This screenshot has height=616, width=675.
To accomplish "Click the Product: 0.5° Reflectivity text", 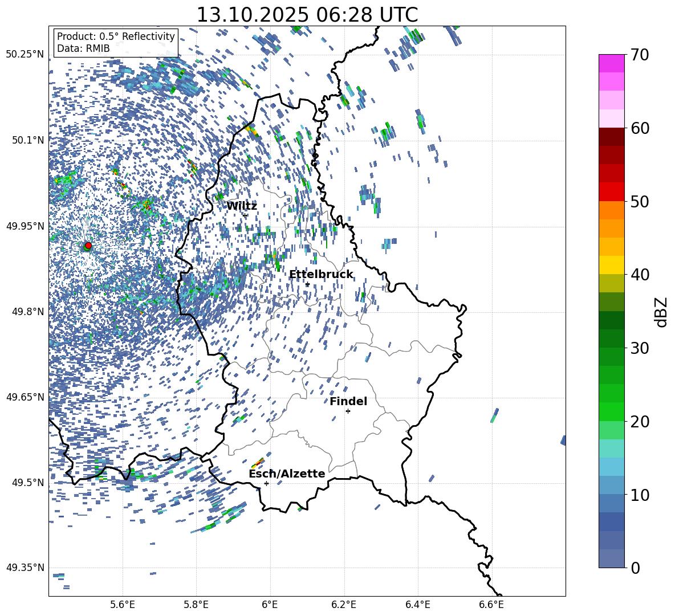I will (116, 36).
